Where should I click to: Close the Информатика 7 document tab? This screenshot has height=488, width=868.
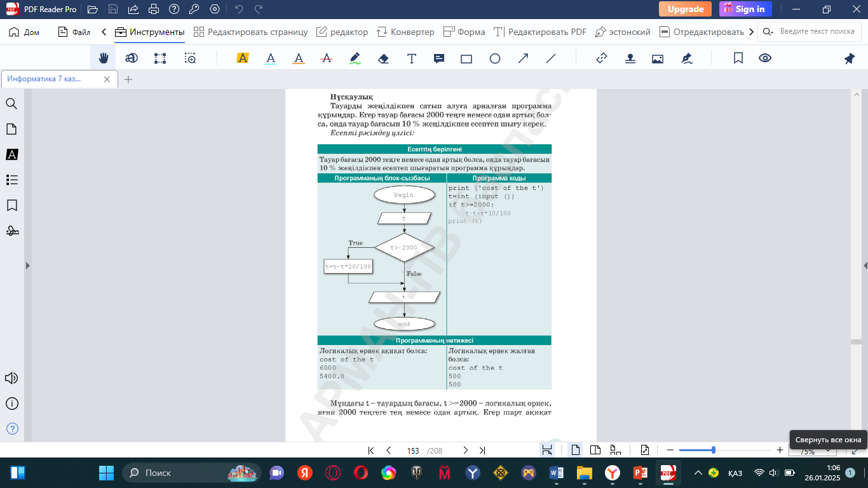[107, 79]
